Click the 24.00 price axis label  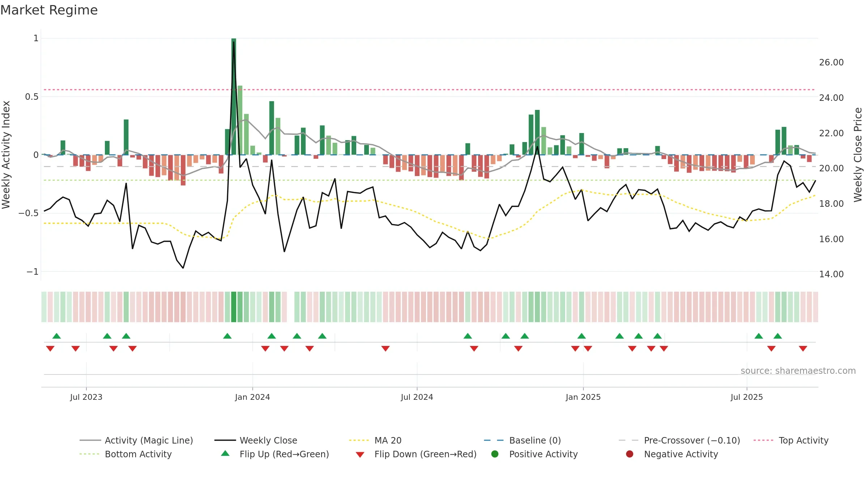pyautogui.click(x=831, y=98)
